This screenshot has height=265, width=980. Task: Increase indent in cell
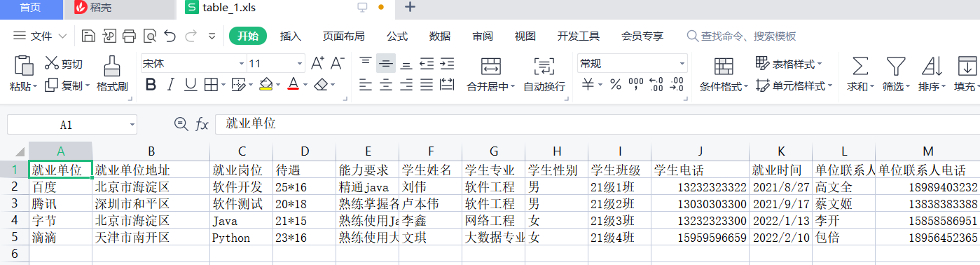(448, 63)
